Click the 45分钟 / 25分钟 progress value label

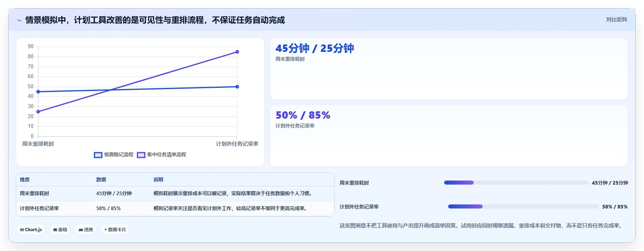pos(610,183)
